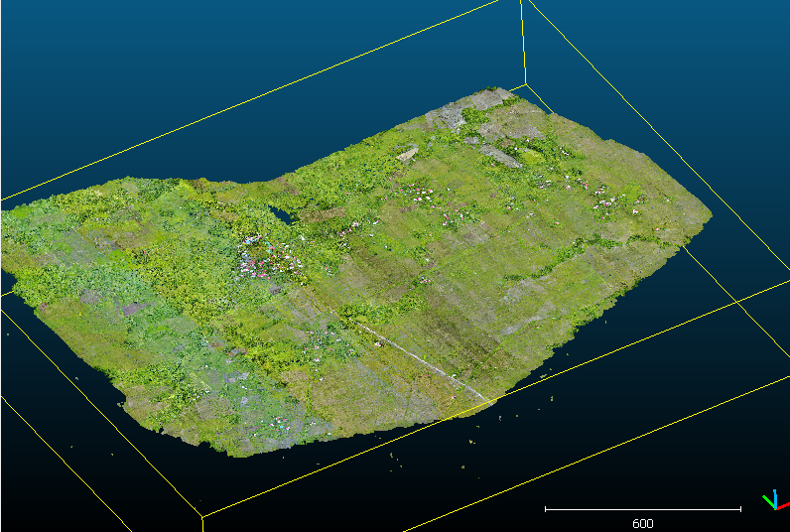Pick a point on the white diagonal path
Screen dimensions: 790x532
coord(422,359)
